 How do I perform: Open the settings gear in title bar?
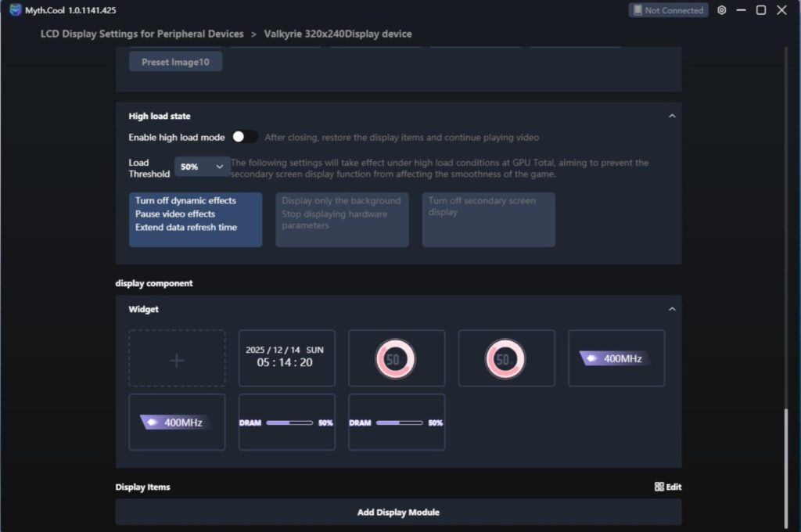(721, 10)
